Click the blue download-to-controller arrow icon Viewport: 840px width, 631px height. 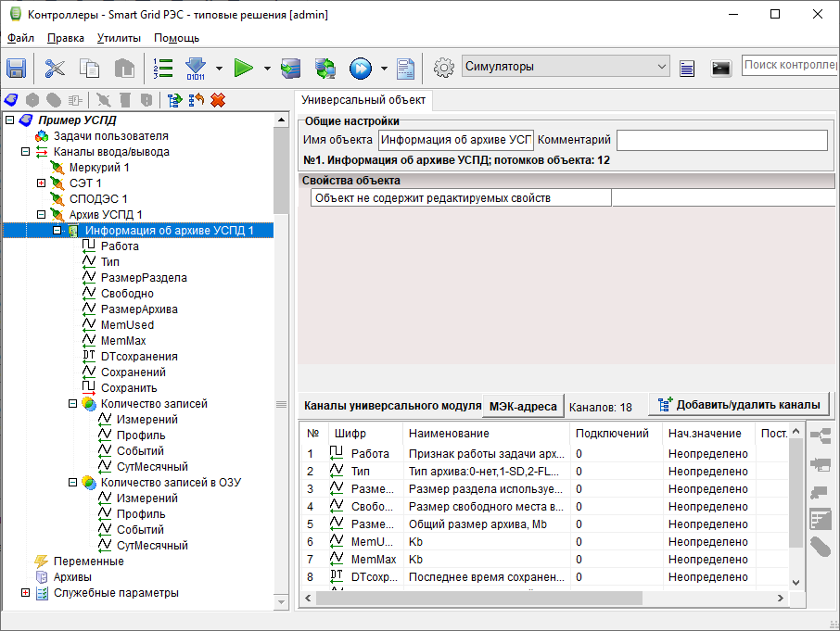point(196,68)
